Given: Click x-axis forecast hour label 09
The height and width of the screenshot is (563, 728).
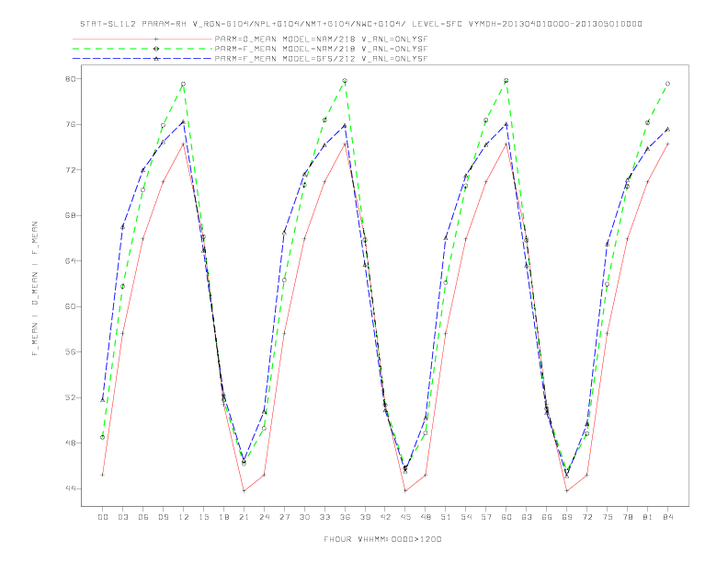Looking at the screenshot, I should (163, 517).
